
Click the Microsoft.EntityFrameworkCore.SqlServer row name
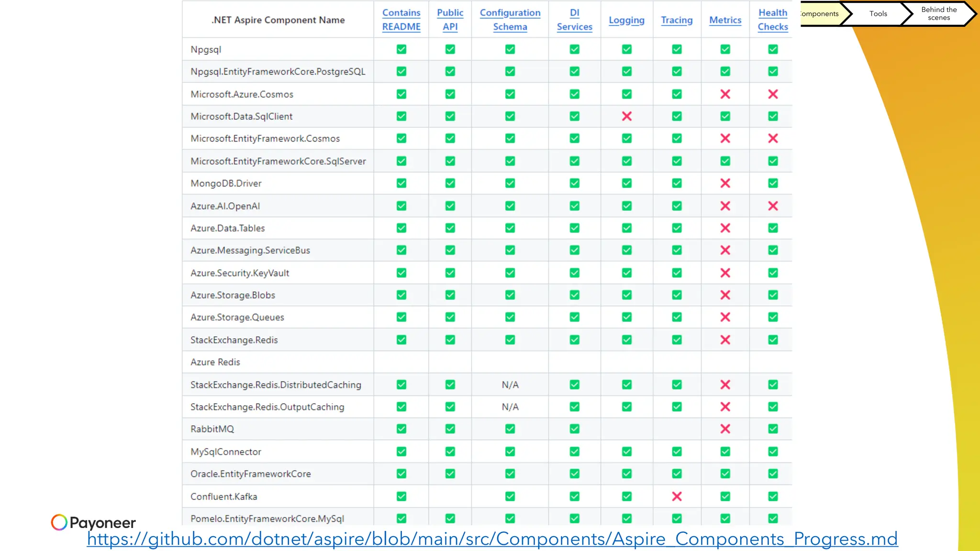pyautogui.click(x=278, y=161)
